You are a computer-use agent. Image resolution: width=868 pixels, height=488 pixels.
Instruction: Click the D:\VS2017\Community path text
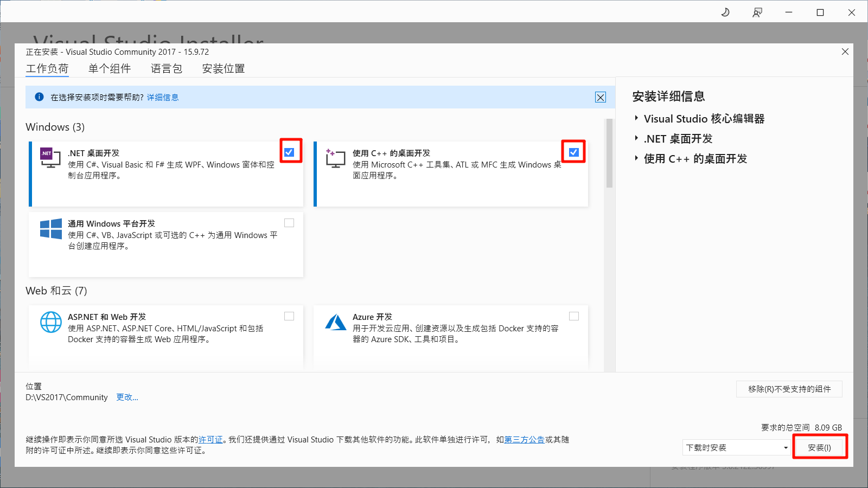click(67, 397)
